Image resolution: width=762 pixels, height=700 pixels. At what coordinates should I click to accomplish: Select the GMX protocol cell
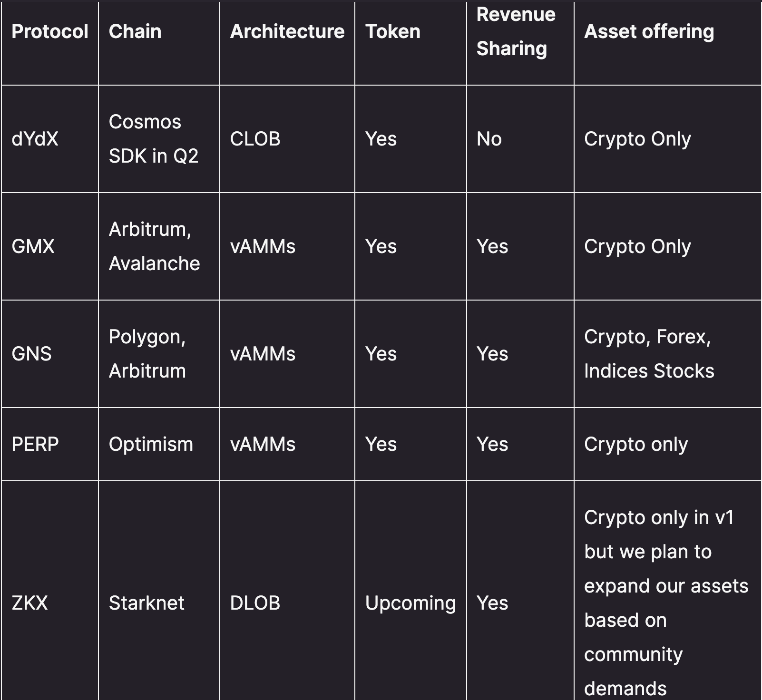[x=33, y=246]
